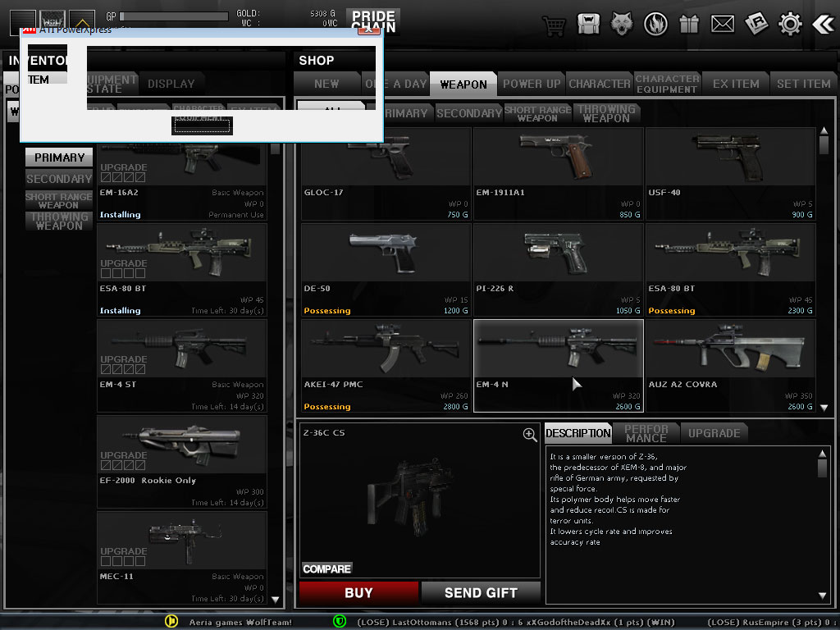Show the PERFORMANCE tab
The image size is (840, 630).
click(646, 433)
